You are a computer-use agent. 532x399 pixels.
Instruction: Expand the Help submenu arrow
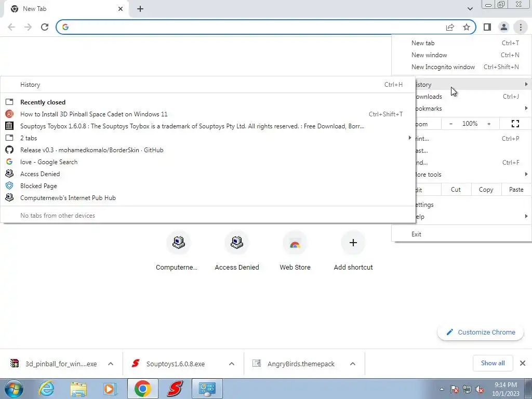pyautogui.click(x=526, y=217)
